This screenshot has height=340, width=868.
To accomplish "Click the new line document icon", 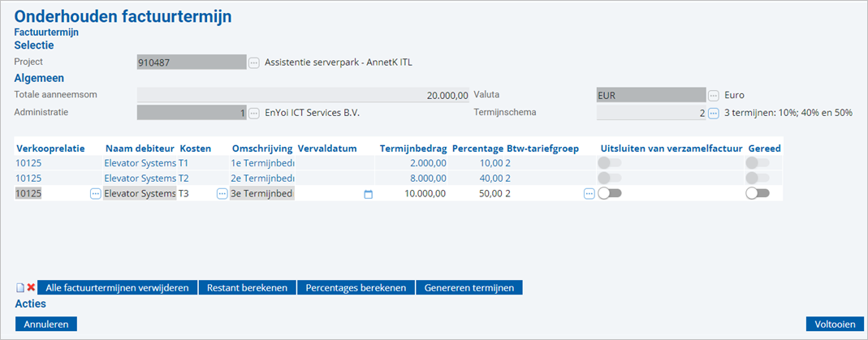I will point(20,287).
